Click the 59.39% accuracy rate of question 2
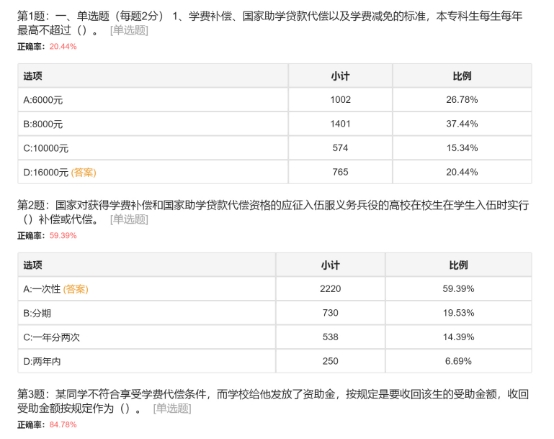The image size is (554, 439). [63, 236]
